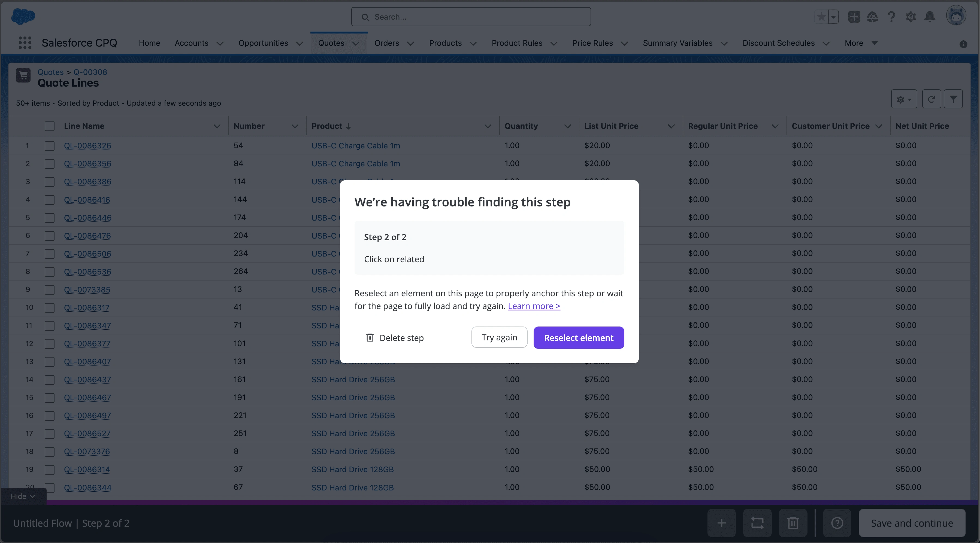Click the reselect loop icon in flow toolbar
The width and height of the screenshot is (980, 543).
coord(757,523)
